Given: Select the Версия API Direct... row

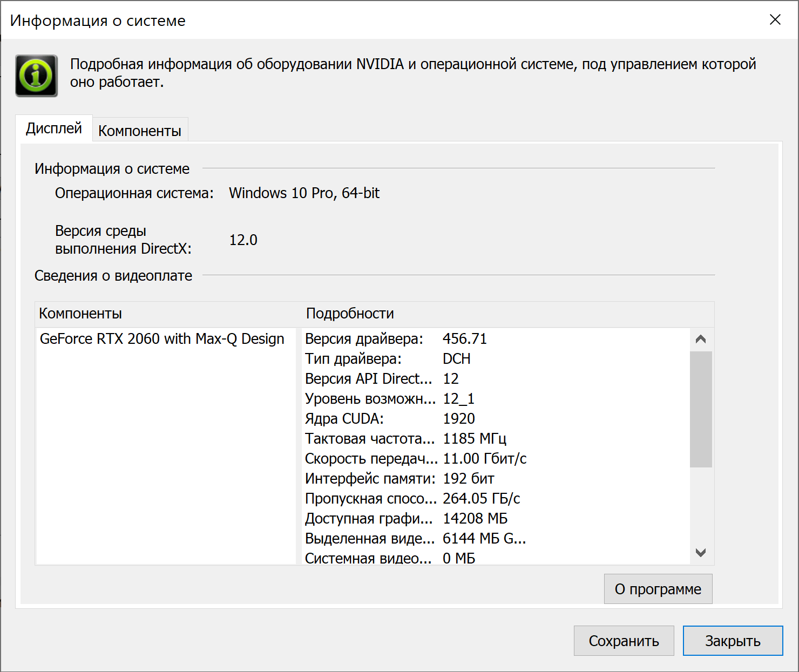Looking at the screenshot, I should [x=496, y=379].
